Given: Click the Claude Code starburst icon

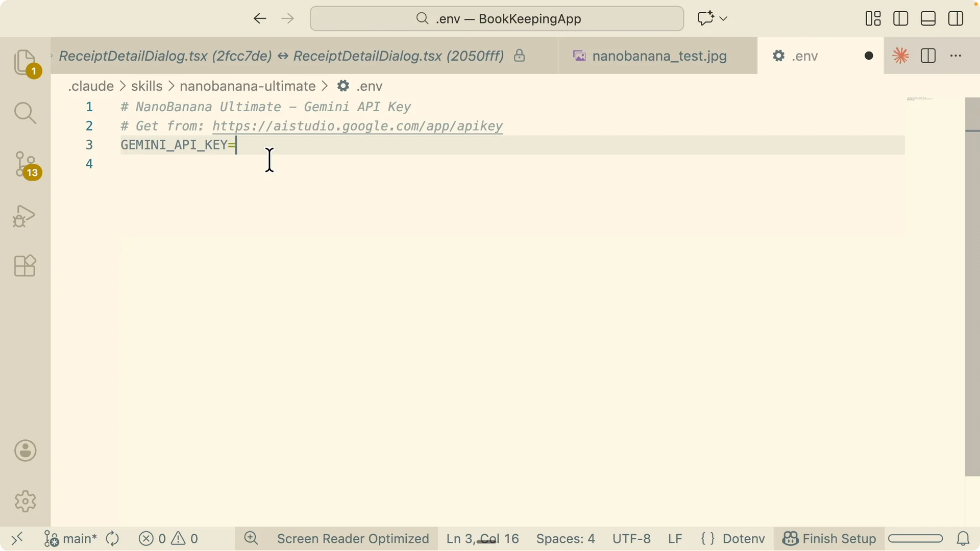Looking at the screenshot, I should (901, 56).
